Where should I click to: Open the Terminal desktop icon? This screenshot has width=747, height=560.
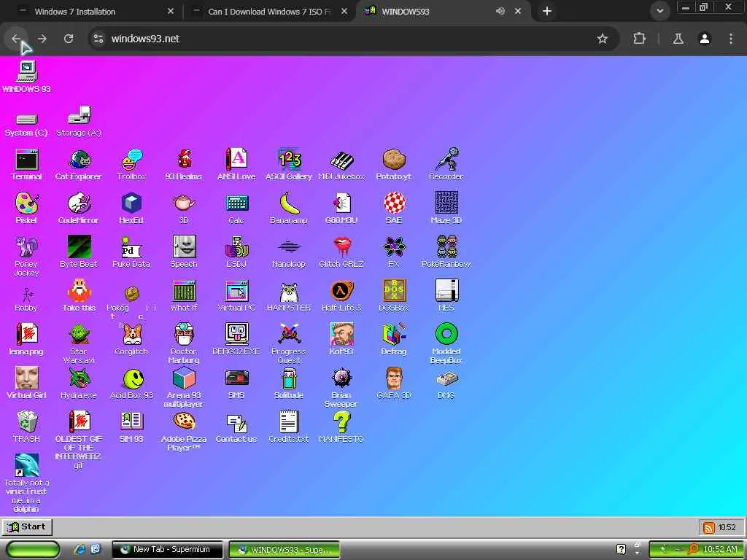click(x=27, y=165)
